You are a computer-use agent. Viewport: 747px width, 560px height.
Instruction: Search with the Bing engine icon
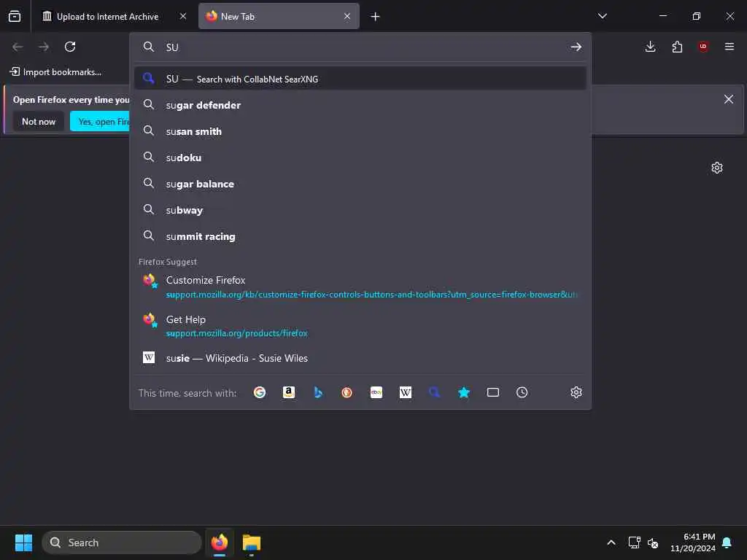(318, 392)
